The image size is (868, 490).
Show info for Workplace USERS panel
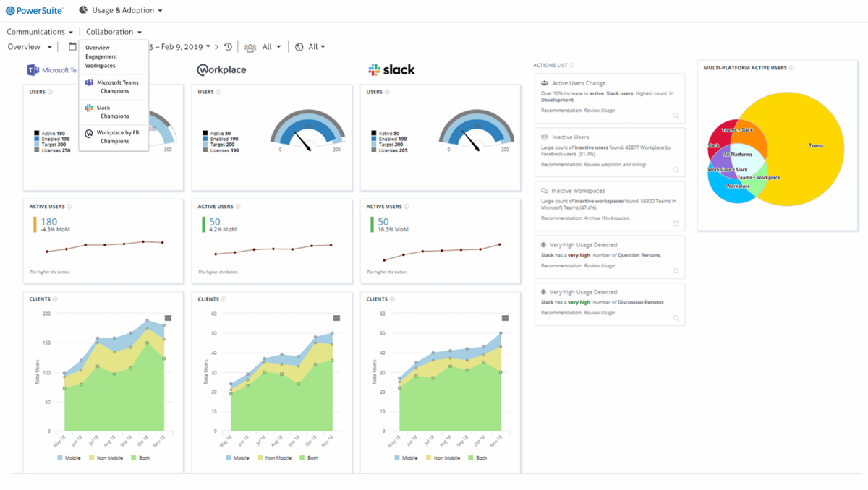[219, 92]
